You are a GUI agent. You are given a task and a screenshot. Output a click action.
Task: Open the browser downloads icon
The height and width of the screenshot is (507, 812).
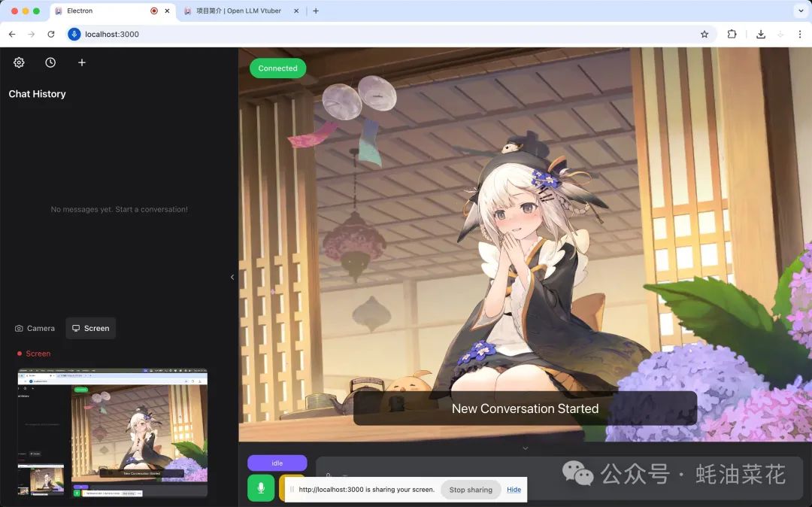tap(761, 34)
